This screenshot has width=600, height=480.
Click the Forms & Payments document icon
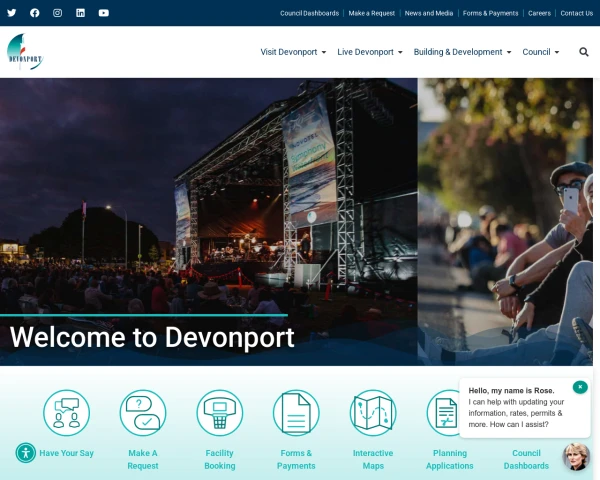pos(296,413)
